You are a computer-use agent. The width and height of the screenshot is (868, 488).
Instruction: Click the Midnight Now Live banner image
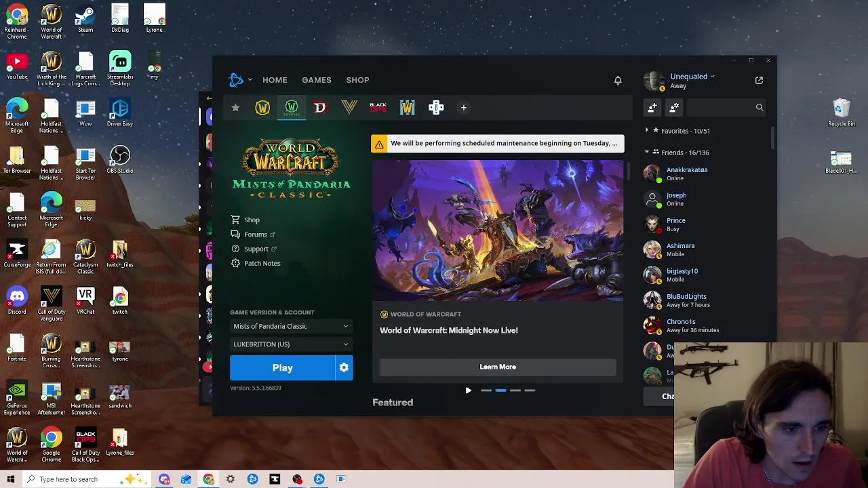click(x=498, y=230)
